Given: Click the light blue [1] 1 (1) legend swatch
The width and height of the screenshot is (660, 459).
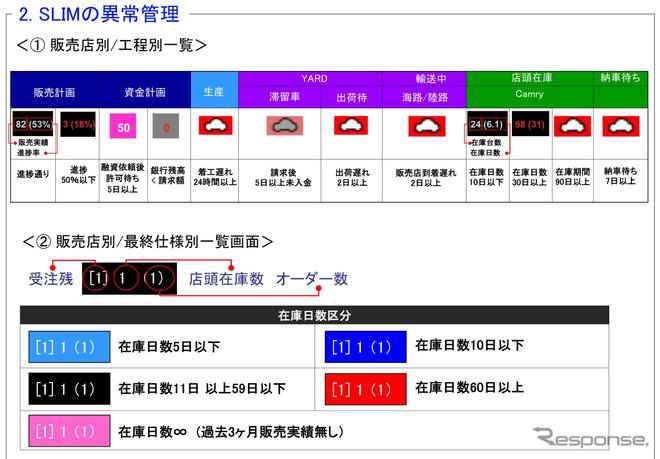Looking at the screenshot, I should coord(69,347).
